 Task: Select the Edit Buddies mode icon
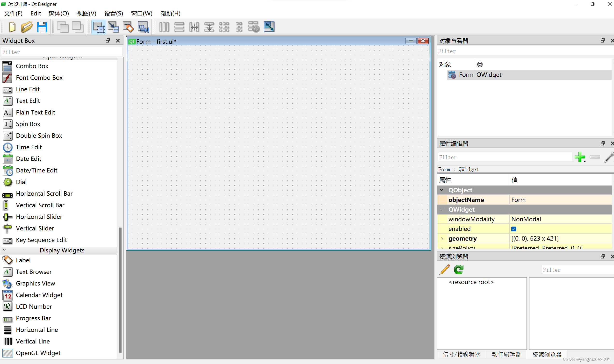pyautogui.click(x=128, y=27)
